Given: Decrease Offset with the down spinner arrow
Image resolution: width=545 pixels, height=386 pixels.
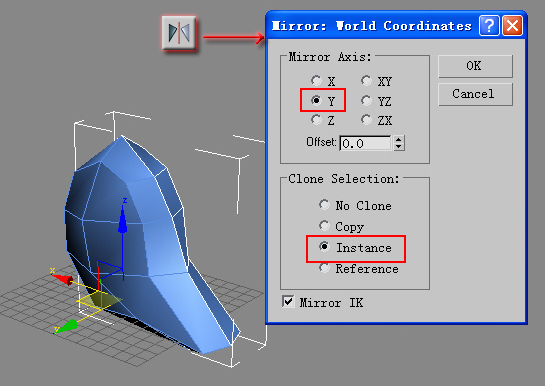Looking at the screenshot, I should (399, 147).
